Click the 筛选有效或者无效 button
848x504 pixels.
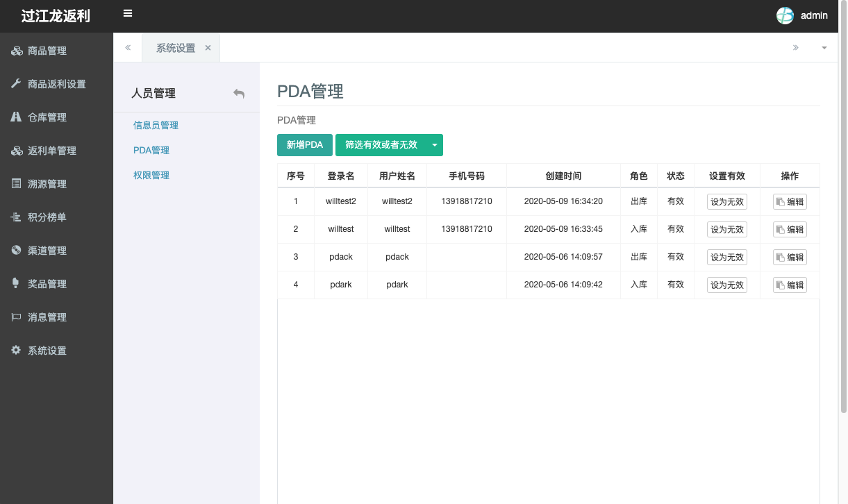(x=381, y=145)
